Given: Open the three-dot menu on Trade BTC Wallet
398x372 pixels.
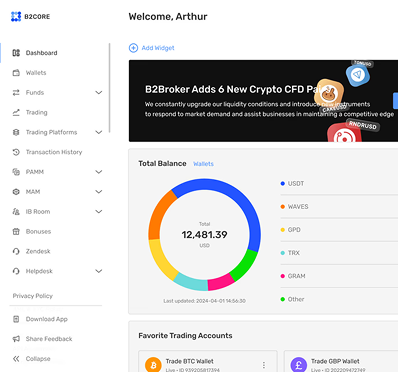Looking at the screenshot, I should [x=264, y=365].
